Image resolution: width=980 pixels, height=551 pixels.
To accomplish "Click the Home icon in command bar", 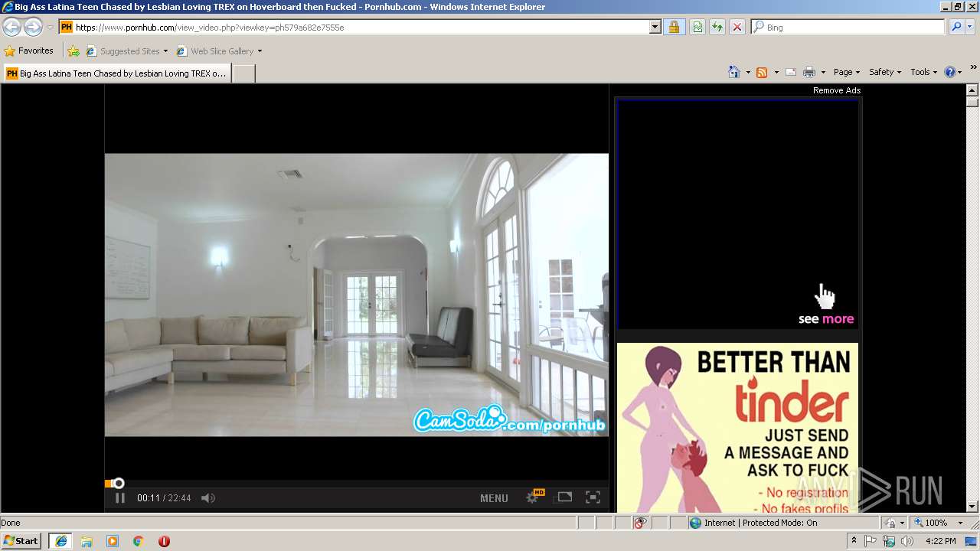I will click(734, 72).
